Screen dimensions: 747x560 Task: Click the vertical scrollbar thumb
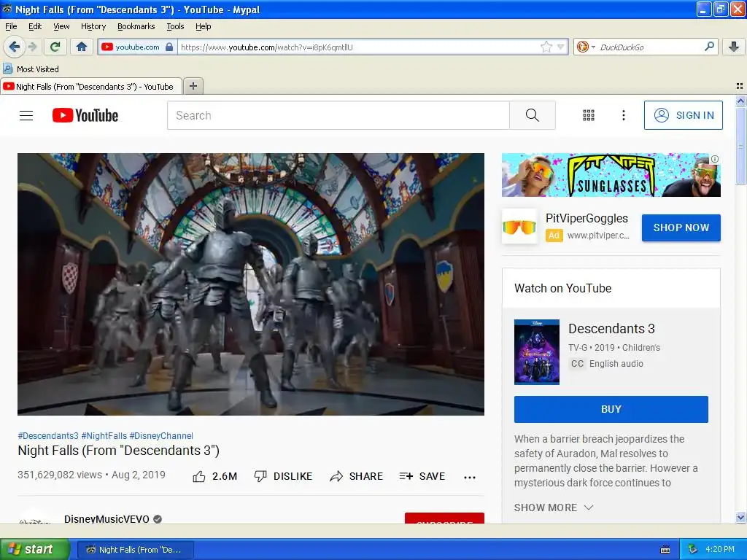point(740,146)
